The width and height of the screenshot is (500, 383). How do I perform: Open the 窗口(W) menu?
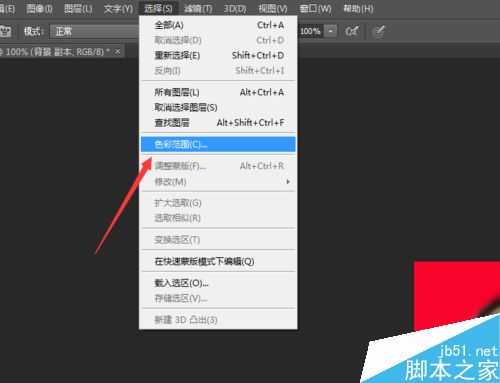315,8
